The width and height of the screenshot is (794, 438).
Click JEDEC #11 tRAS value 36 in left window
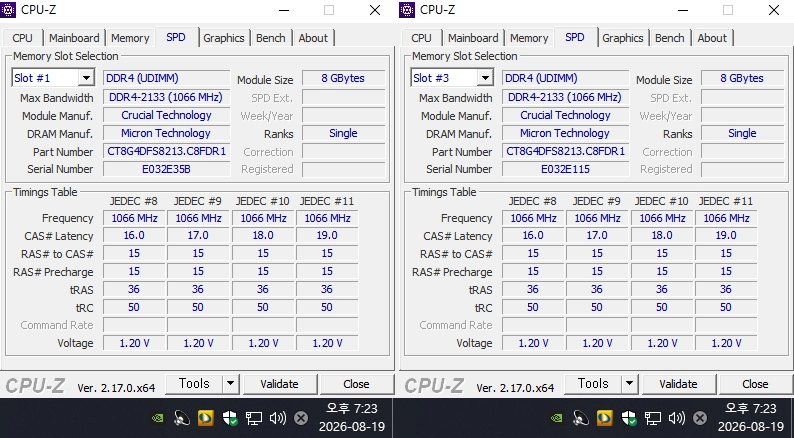[x=327, y=289]
